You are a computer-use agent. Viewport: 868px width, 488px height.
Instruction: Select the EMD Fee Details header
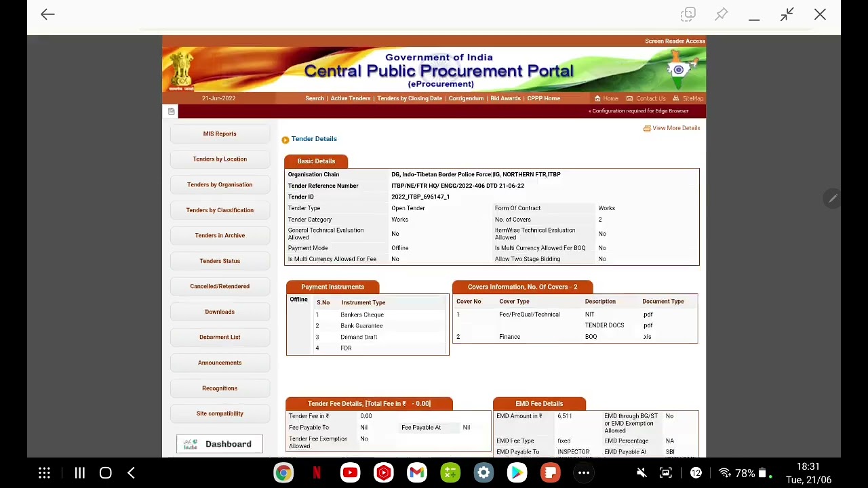pos(539,404)
